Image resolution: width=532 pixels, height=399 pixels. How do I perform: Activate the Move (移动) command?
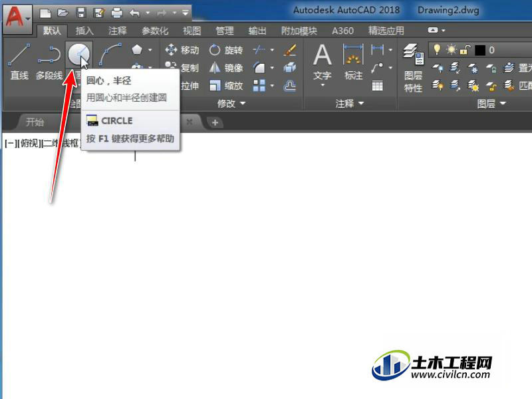tap(182, 51)
